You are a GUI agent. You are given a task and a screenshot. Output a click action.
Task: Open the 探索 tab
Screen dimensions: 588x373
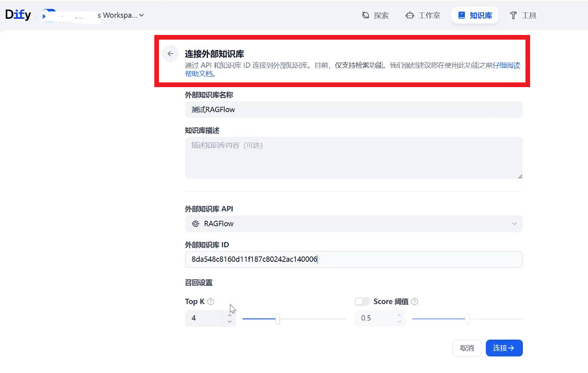pyautogui.click(x=375, y=15)
